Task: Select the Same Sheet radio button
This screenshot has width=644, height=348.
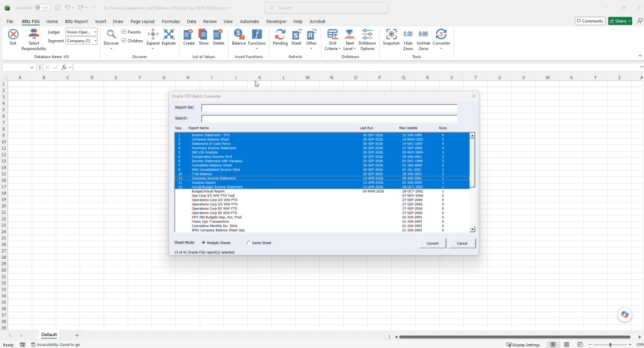Action: (x=248, y=243)
